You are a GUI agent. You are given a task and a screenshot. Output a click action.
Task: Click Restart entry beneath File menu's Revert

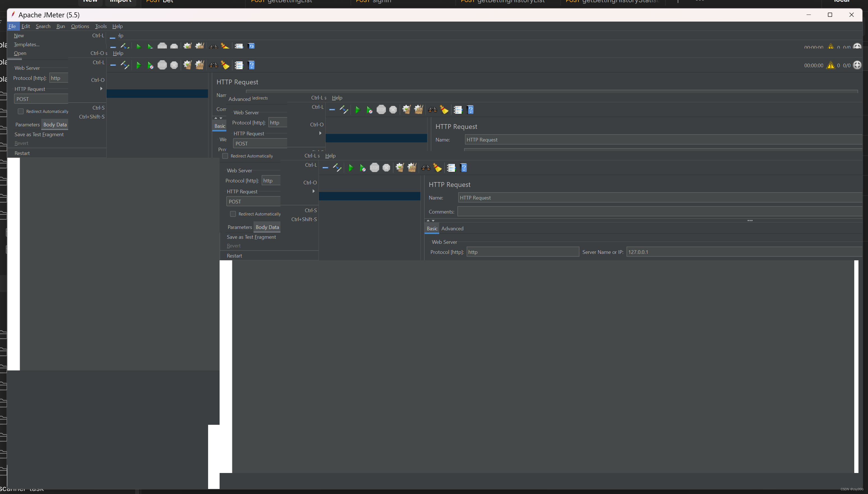pos(22,153)
